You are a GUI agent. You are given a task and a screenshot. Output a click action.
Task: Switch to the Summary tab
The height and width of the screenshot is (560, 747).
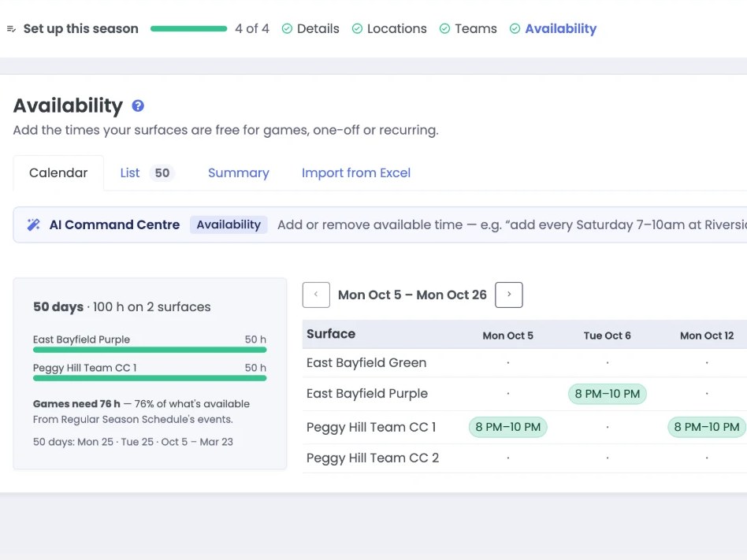click(x=238, y=172)
